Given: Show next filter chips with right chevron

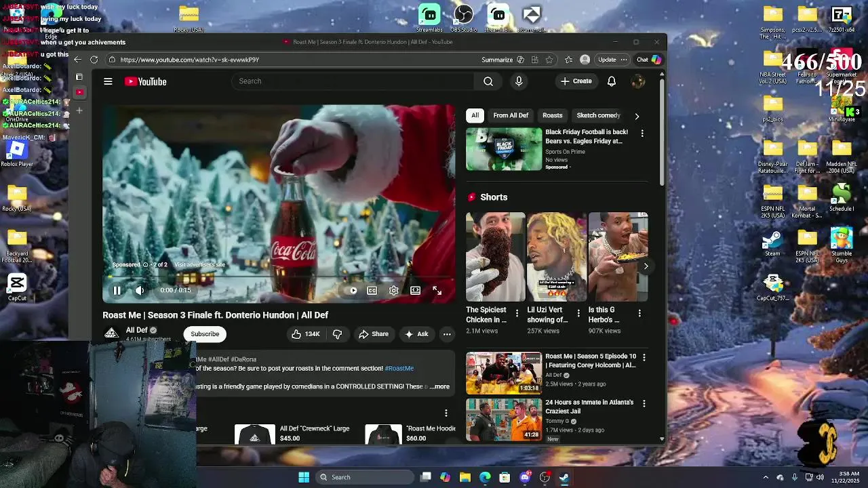Looking at the screenshot, I should [637, 116].
